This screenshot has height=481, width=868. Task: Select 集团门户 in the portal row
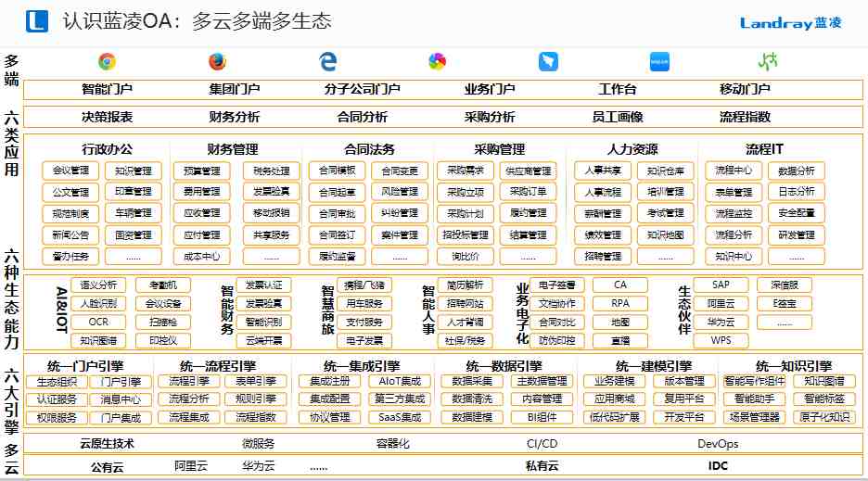pyautogui.click(x=235, y=89)
